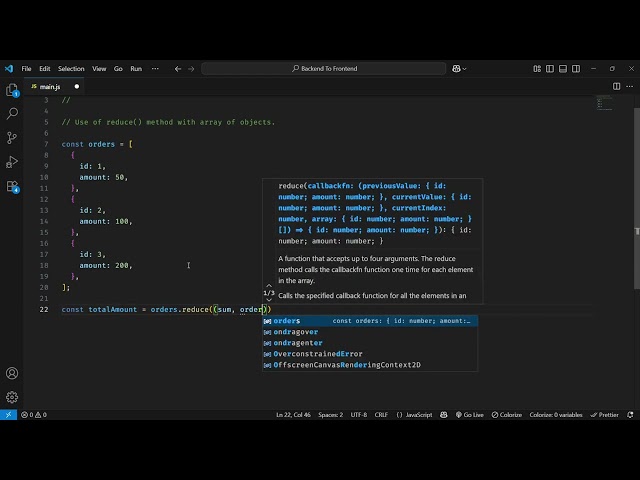640x480 pixels.
Task: Open the Run menu
Action: [136, 69]
